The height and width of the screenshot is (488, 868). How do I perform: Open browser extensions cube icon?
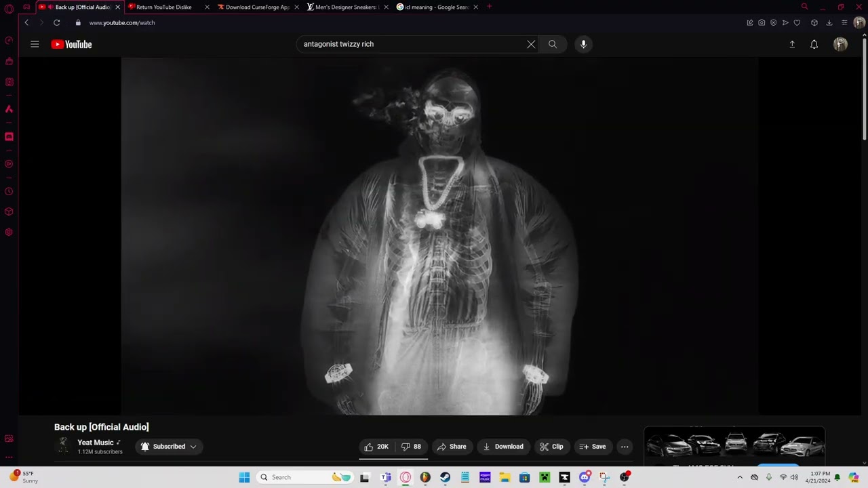[x=814, y=22]
